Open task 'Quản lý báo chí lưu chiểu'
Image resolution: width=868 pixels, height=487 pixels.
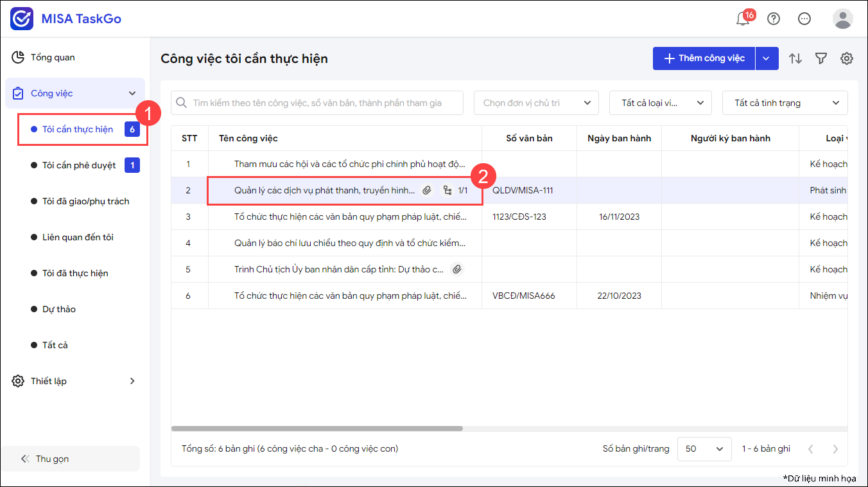coord(350,243)
